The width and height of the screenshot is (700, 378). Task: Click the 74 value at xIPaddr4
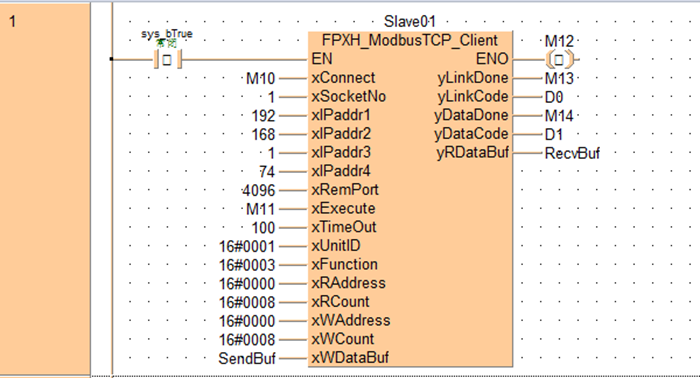(x=267, y=172)
